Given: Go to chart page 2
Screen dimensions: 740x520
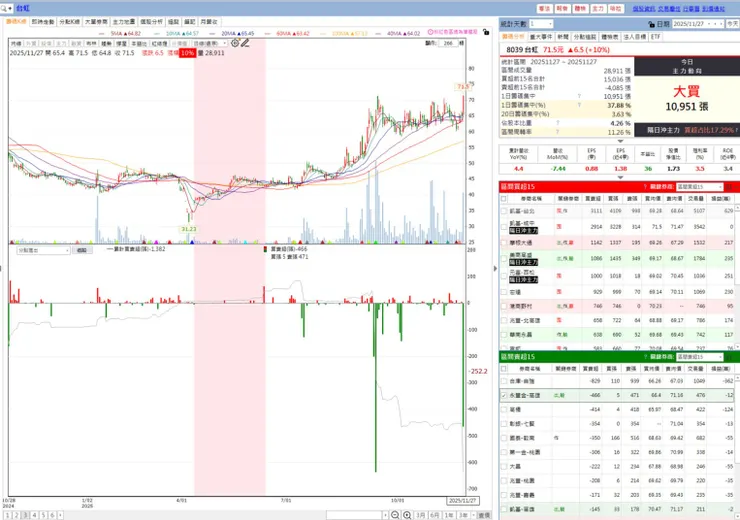Looking at the screenshot, I should (x=17, y=515).
